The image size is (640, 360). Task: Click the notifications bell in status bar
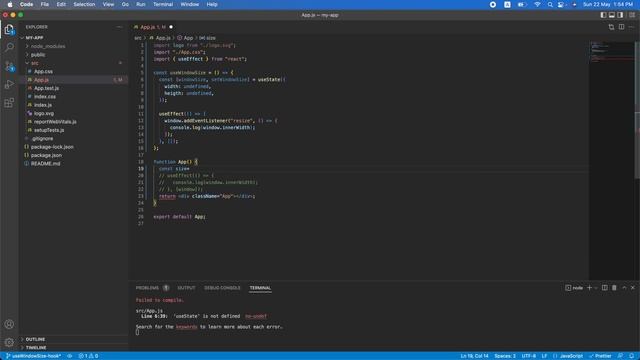[631, 356]
